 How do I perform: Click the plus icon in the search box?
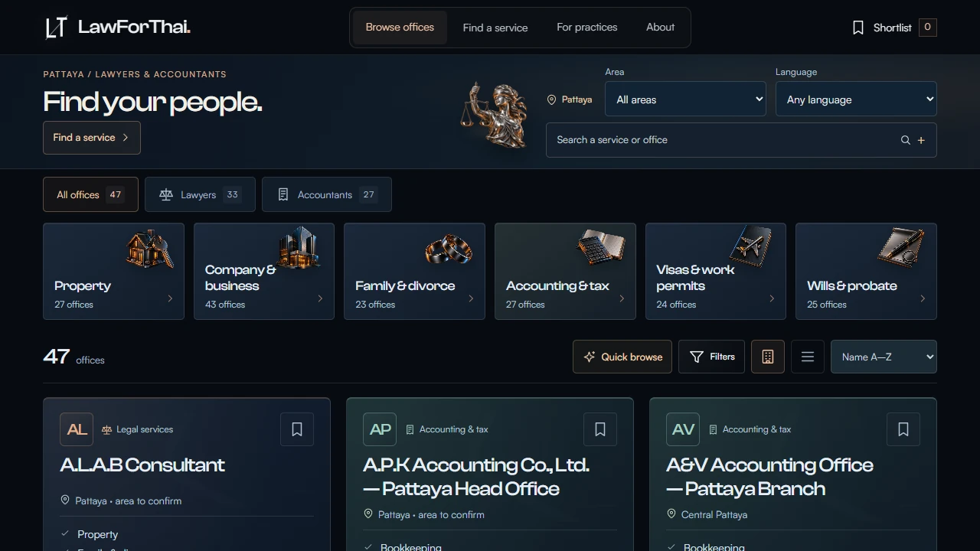pos(921,140)
